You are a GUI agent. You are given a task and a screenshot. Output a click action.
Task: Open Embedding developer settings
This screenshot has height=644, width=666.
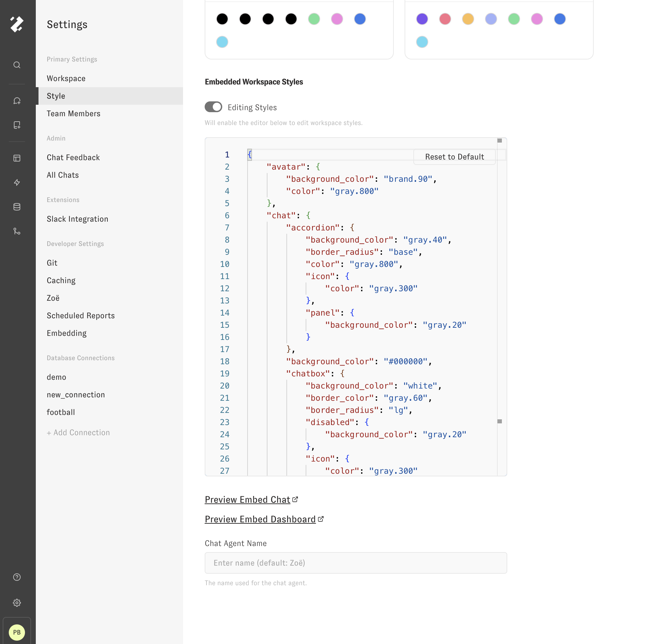point(109,333)
